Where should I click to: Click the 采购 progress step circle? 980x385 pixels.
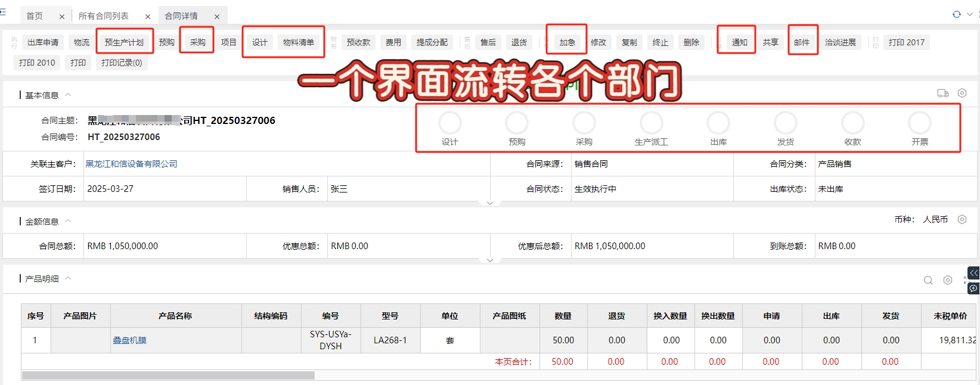pyautogui.click(x=584, y=123)
